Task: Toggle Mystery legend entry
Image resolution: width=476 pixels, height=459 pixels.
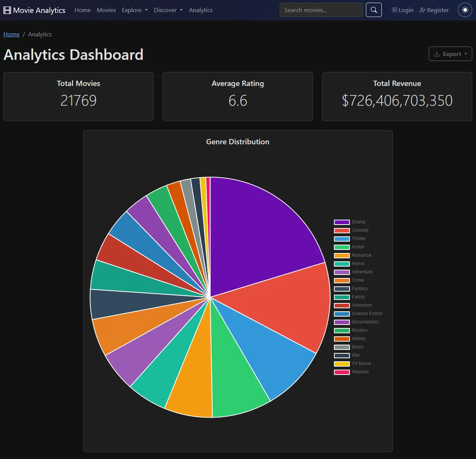Action: point(351,331)
